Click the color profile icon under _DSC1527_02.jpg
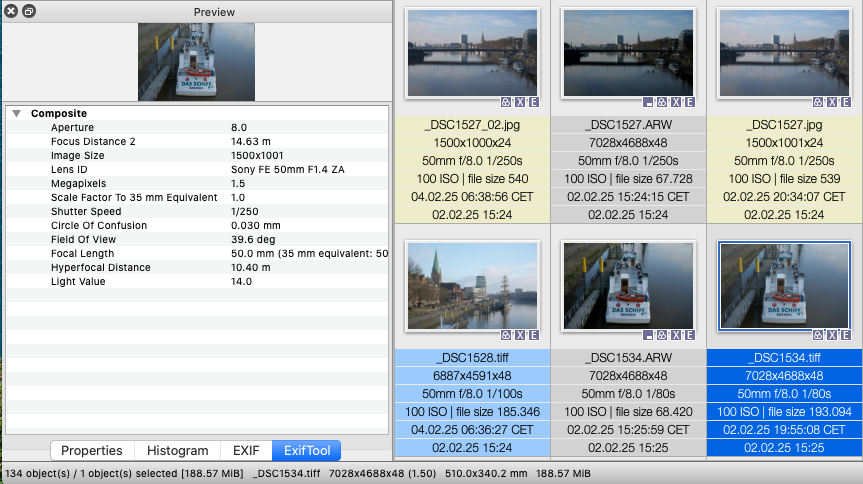Image resolution: width=863 pixels, height=484 pixels. click(506, 102)
